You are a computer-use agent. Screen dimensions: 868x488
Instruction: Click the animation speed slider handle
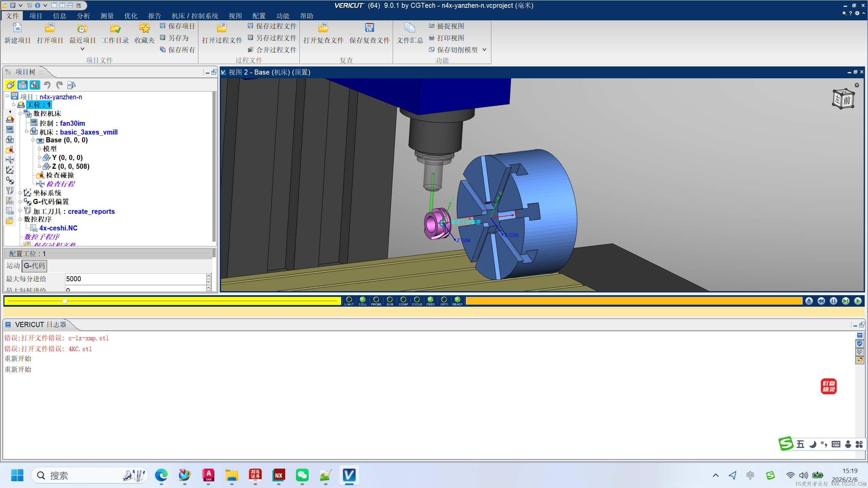(65, 301)
